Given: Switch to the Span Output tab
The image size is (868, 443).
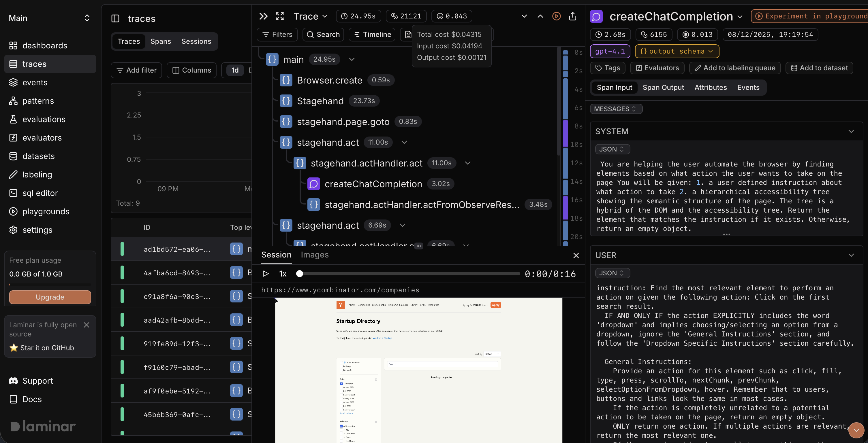Looking at the screenshot, I should [663, 88].
